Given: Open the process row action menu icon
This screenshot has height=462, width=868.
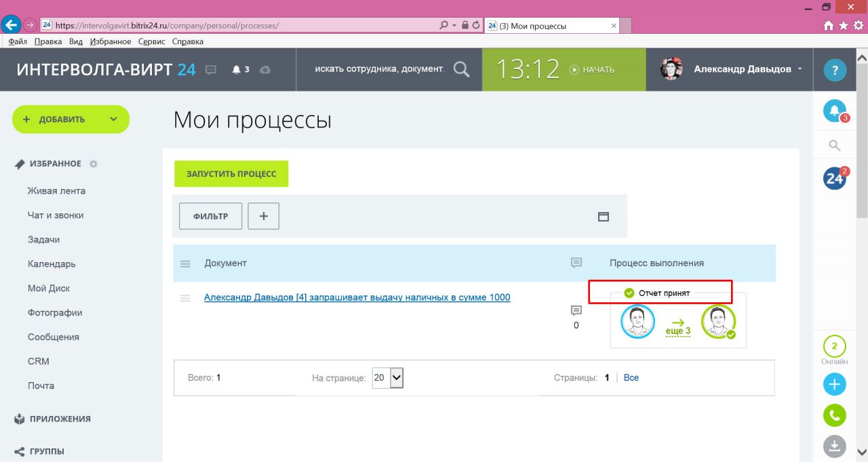Looking at the screenshot, I should [185, 298].
